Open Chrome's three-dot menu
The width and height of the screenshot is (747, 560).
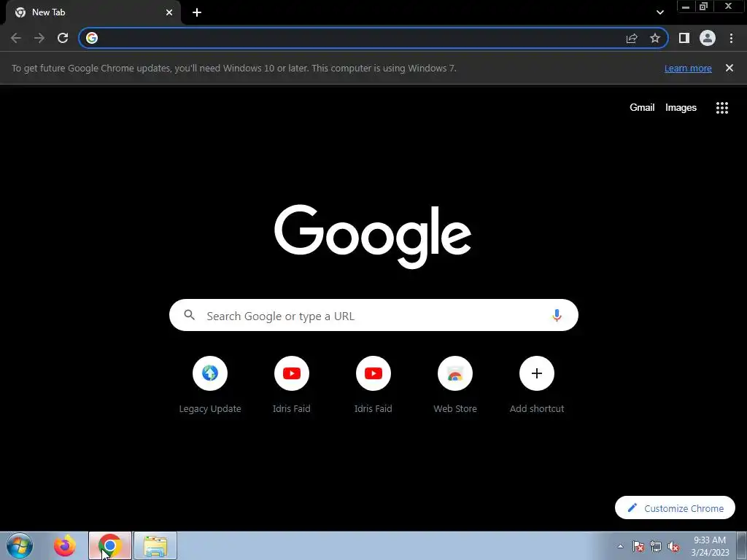(731, 38)
